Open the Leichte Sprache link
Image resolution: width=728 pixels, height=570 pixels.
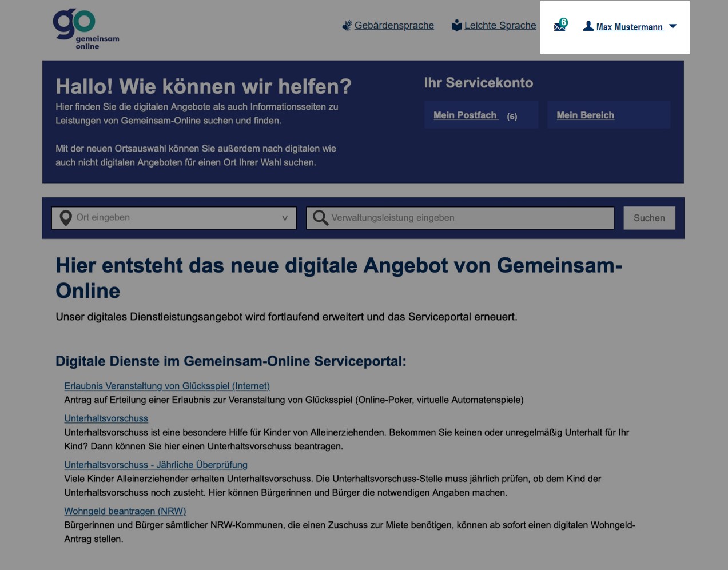pos(500,26)
